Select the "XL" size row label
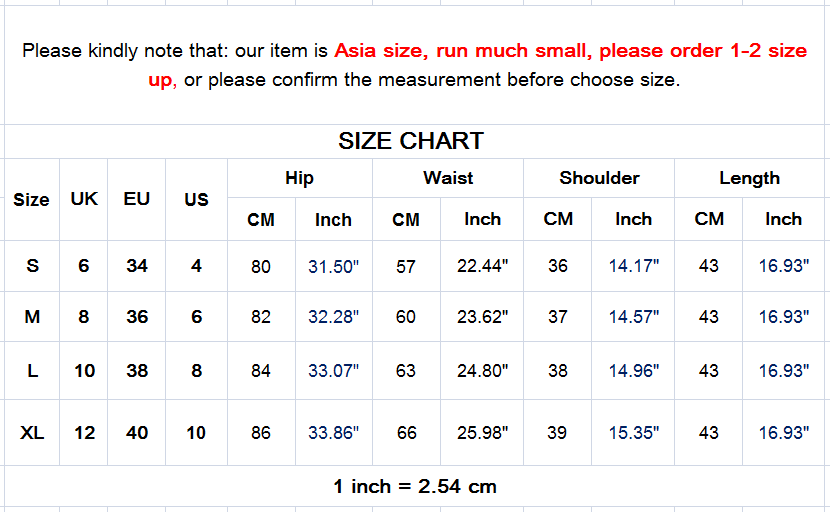830x512 pixels. [x=33, y=433]
